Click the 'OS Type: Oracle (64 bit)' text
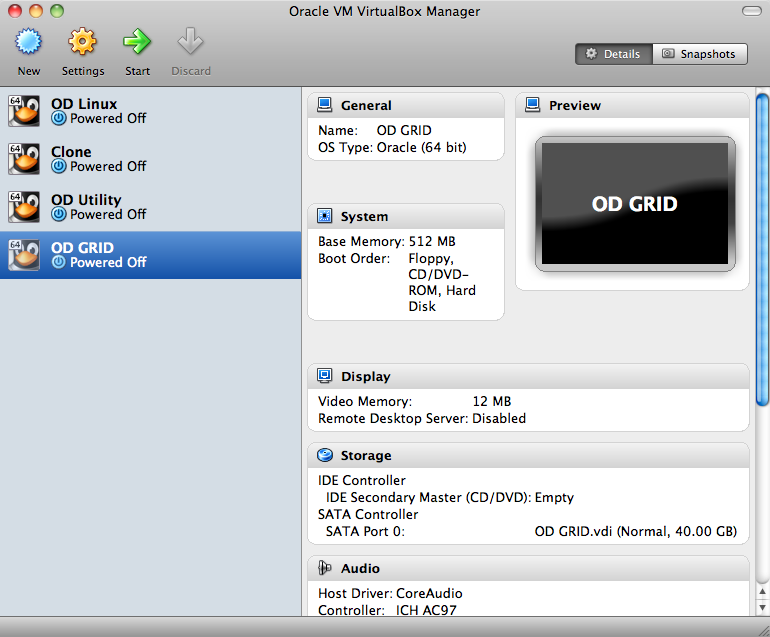 [392, 147]
